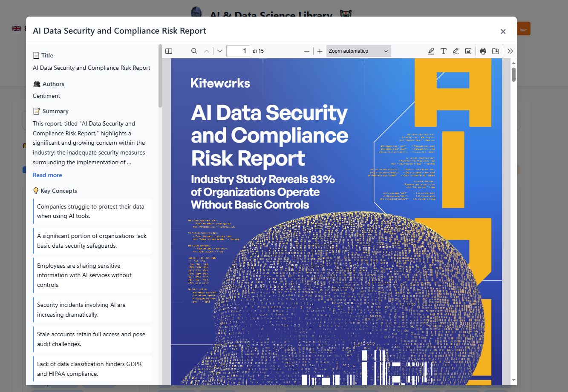Image resolution: width=568 pixels, height=392 pixels.
Task: Toggle to the next page arrow
Action: [x=219, y=51]
